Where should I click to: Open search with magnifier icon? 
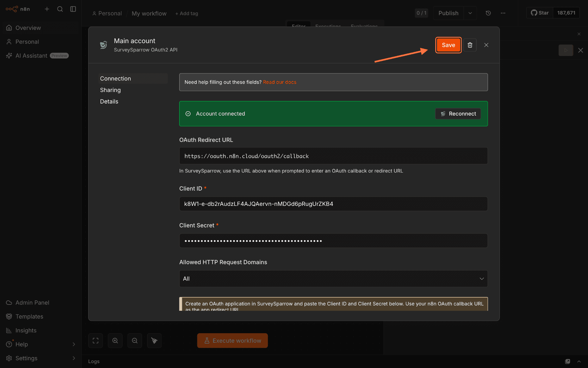[60, 9]
